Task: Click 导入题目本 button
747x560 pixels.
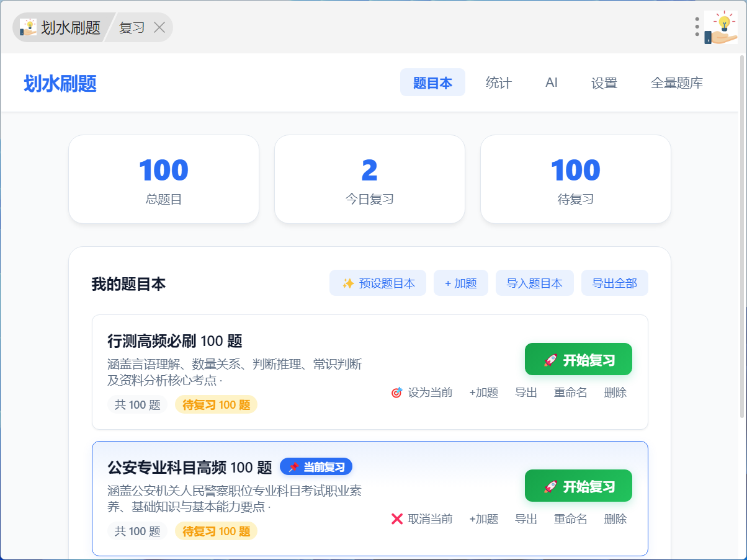Action: coord(535,283)
